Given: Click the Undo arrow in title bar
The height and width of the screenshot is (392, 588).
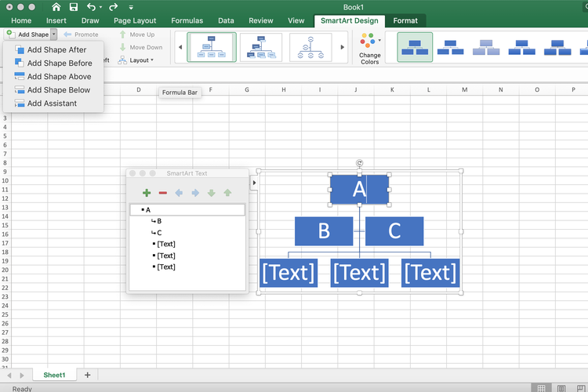Looking at the screenshot, I should pos(93,7).
